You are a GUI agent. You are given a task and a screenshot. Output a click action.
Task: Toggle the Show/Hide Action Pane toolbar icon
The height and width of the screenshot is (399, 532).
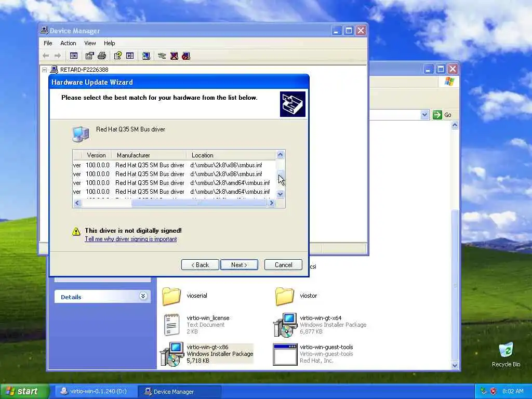[130, 56]
